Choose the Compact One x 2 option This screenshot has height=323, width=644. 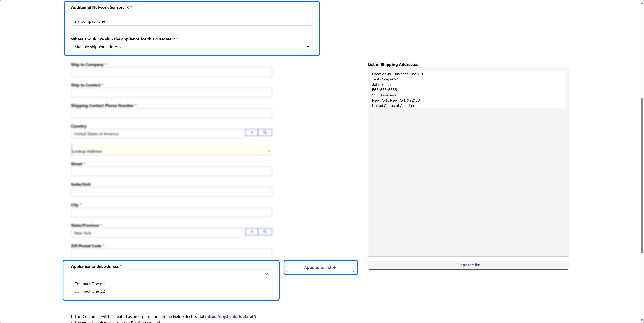click(90, 291)
